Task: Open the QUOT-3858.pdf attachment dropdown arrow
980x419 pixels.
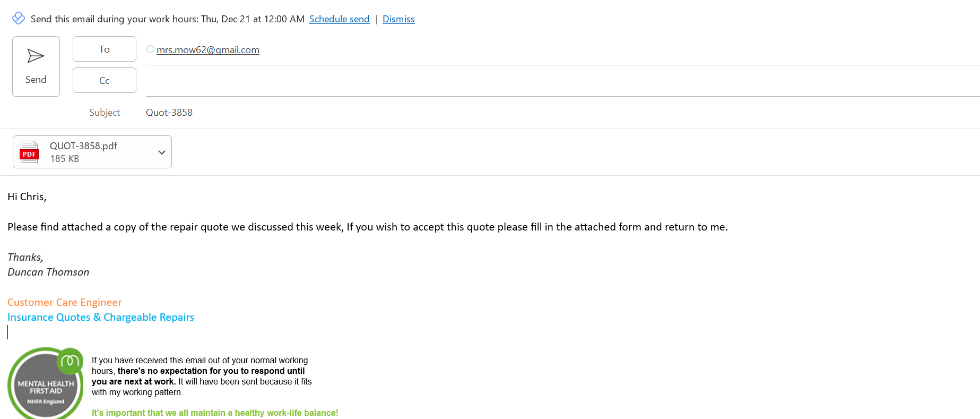Action: coord(162,152)
